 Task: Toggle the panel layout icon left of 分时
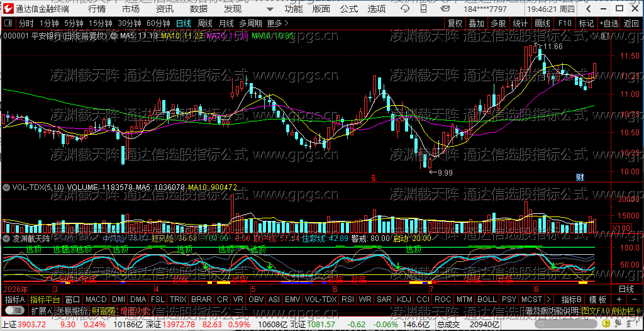8,23
